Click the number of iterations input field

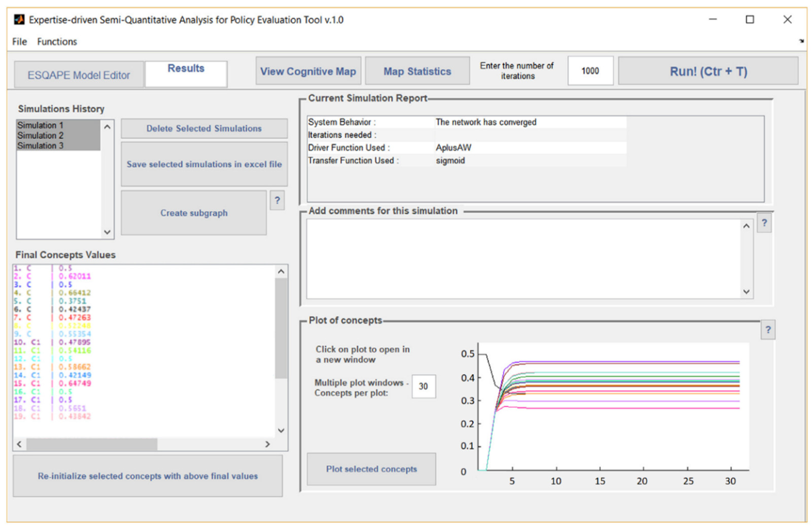[x=590, y=71]
